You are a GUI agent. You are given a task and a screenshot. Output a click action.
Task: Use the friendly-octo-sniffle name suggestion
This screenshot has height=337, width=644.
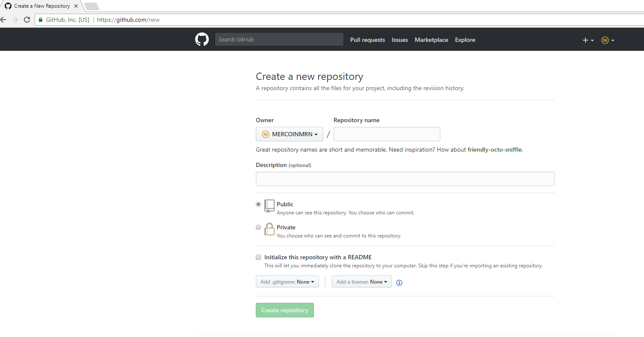(x=495, y=150)
